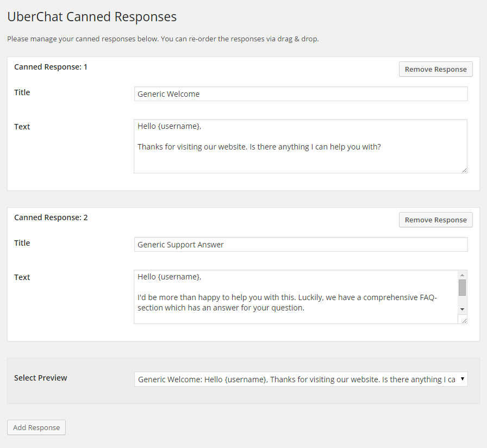Click the UberChat Canned Responses heading
This screenshot has height=448, width=487.
(x=91, y=17)
